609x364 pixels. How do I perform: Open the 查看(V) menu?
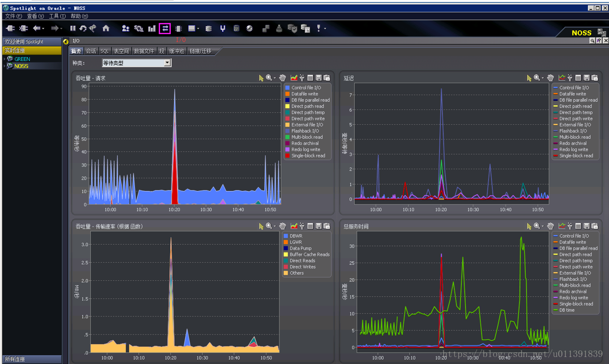[36, 16]
